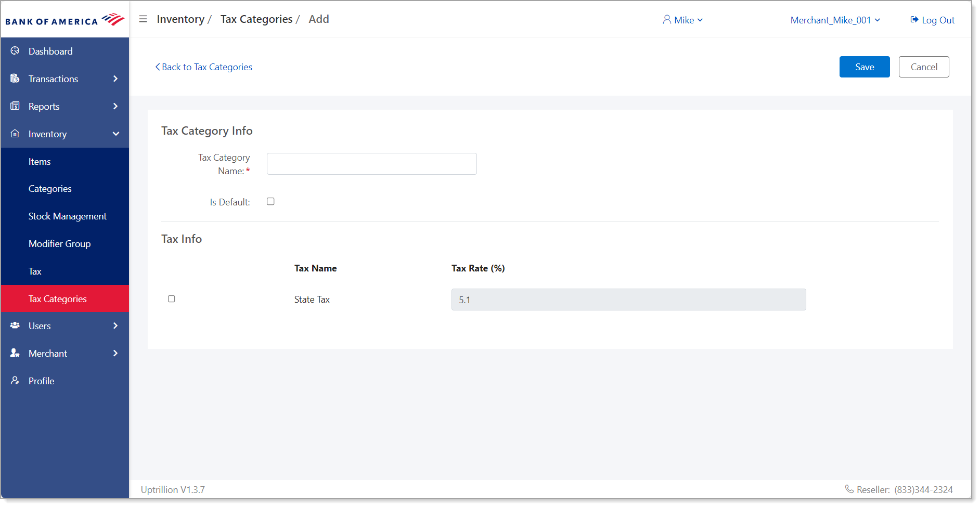Check the State Tax row checkbox
The image size is (980, 507).
[171, 299]
